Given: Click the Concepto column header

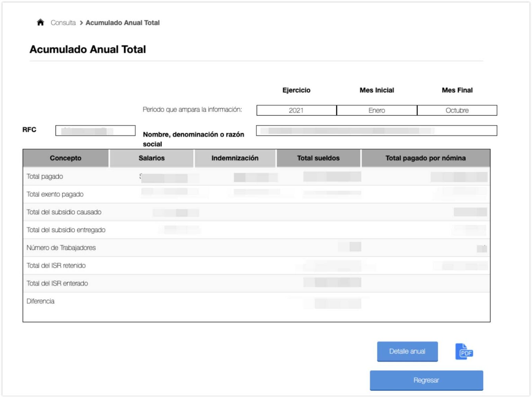Looking at the screenshot, I should point(65,158).
